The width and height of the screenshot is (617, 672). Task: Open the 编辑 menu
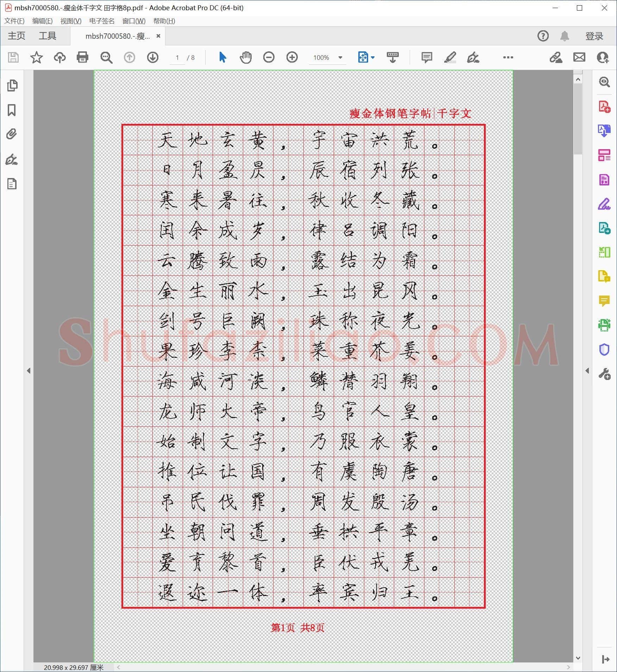tap(43, 21)
